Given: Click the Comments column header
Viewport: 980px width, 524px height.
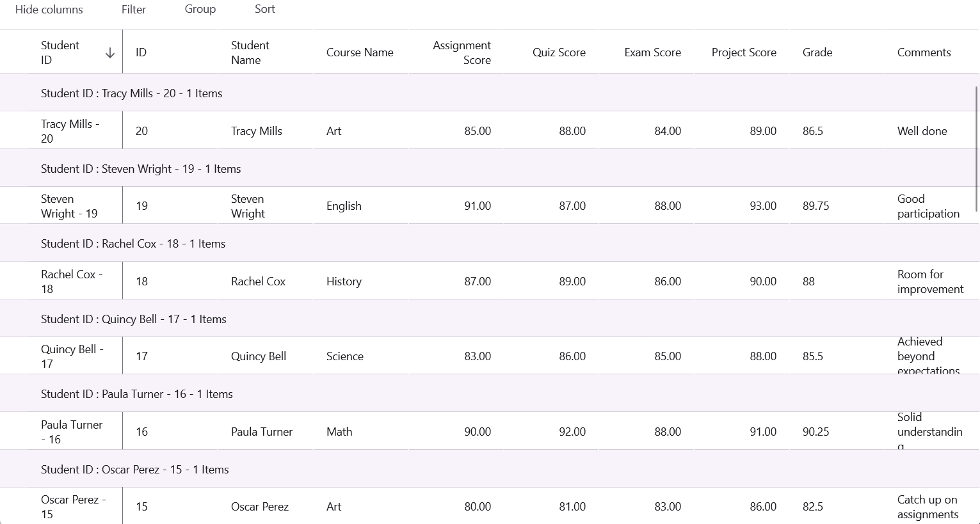Looking at the screenshot, I should tap(924, 52).
